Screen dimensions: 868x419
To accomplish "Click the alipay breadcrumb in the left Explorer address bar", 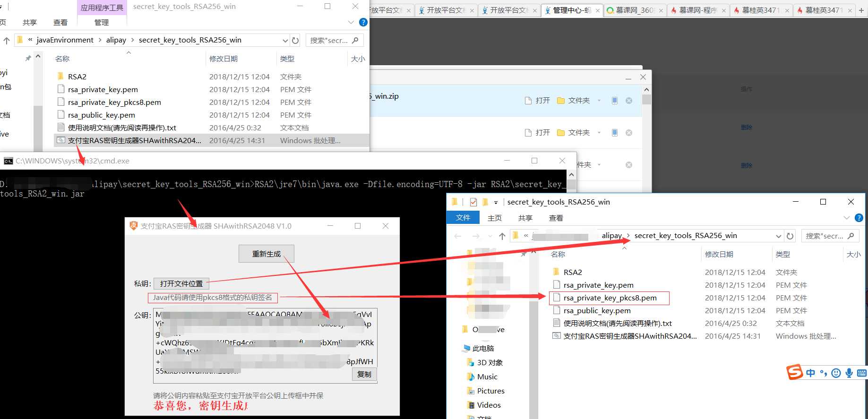I will click(x=116, y=40).
